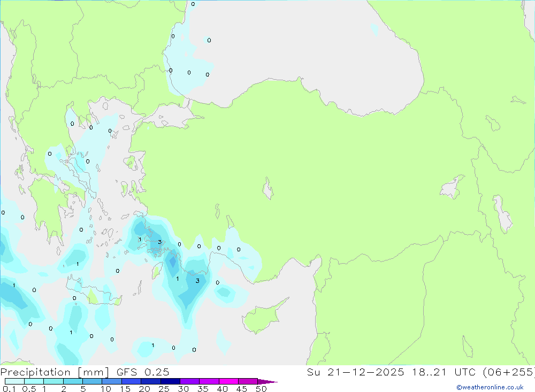Click the 'GFS 0.25' model label
The width and height of the screenshot is (535, 392).
point(143,372)
